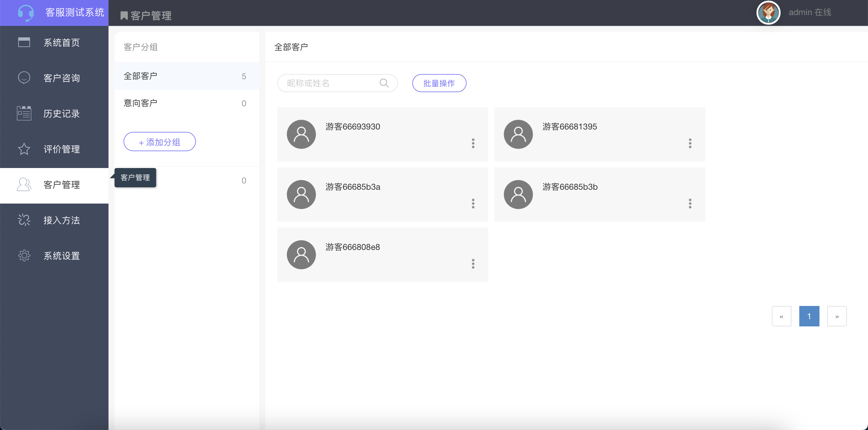The height and width of the screenshot is (430, 868).
Task: Expand options menu for 游客66693930
Action: 473,143
